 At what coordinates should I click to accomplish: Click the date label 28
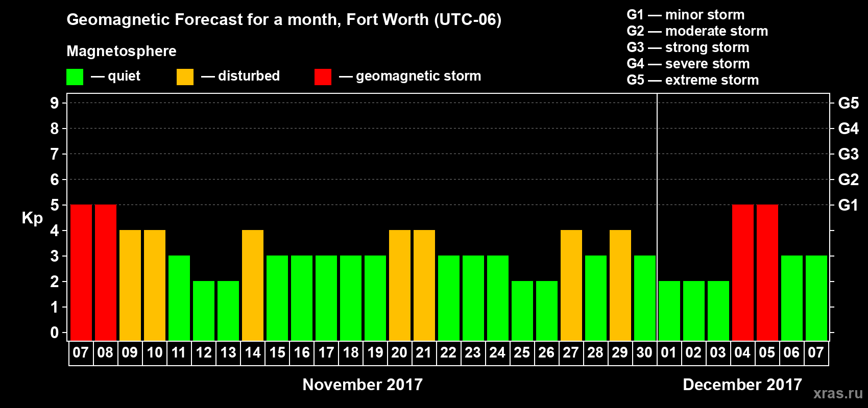(595, 352)
